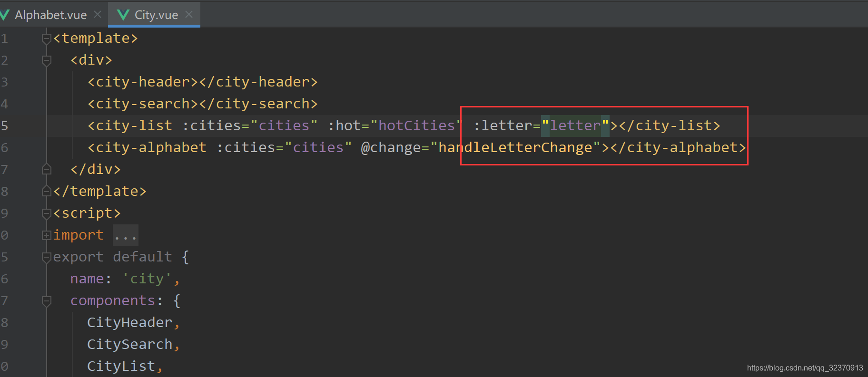The height and width of the screenshot is (377, 868).
Task: Collapse the <template> block fold marker
Action: pos(47,38)
